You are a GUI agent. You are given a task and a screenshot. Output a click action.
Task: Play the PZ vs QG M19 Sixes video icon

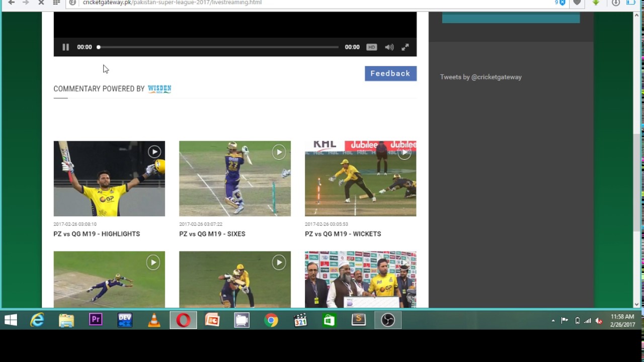point(279,151)
